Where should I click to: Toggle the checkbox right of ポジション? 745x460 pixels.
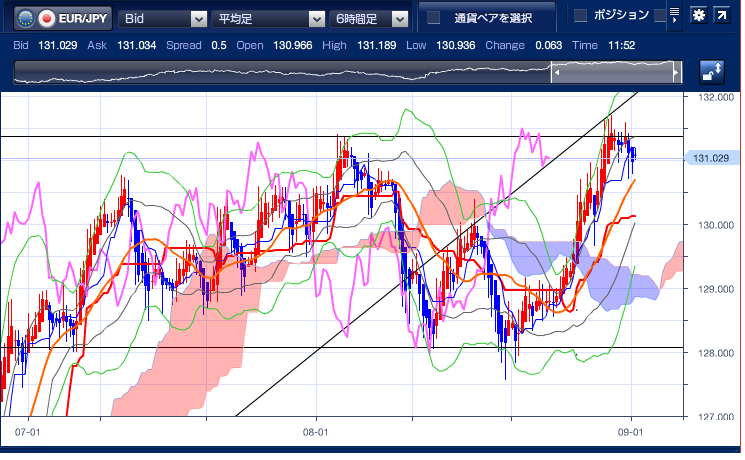click(660, 16)
